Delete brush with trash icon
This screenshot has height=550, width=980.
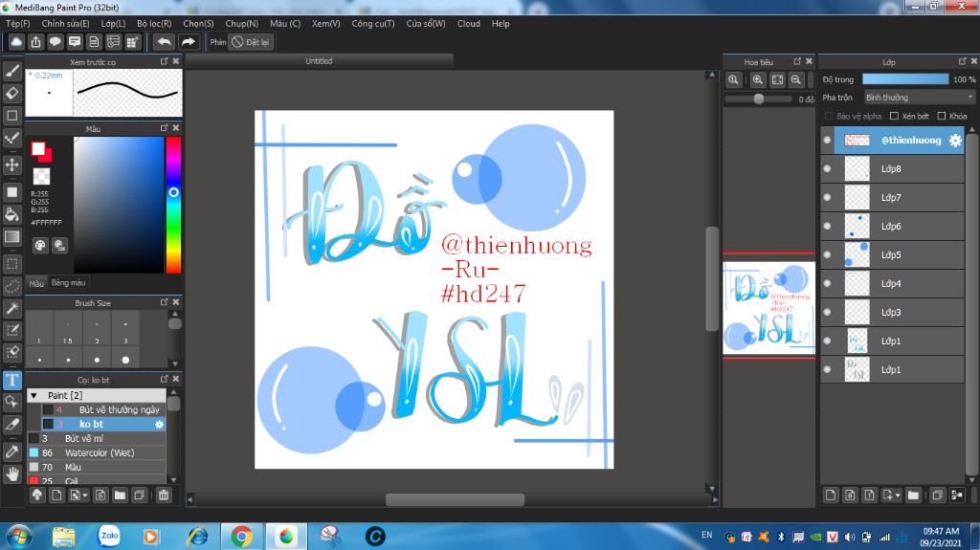[x=163, y=495]
